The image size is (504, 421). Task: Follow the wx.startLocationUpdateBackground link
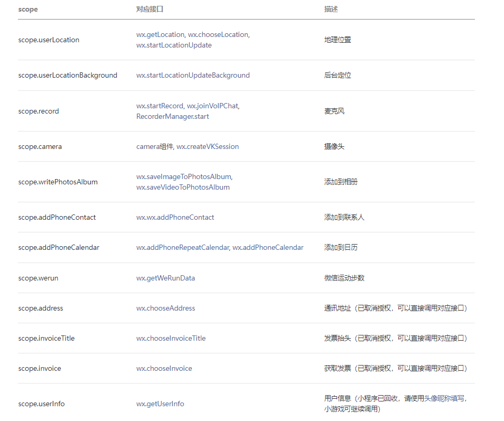(x=193, y=76)
